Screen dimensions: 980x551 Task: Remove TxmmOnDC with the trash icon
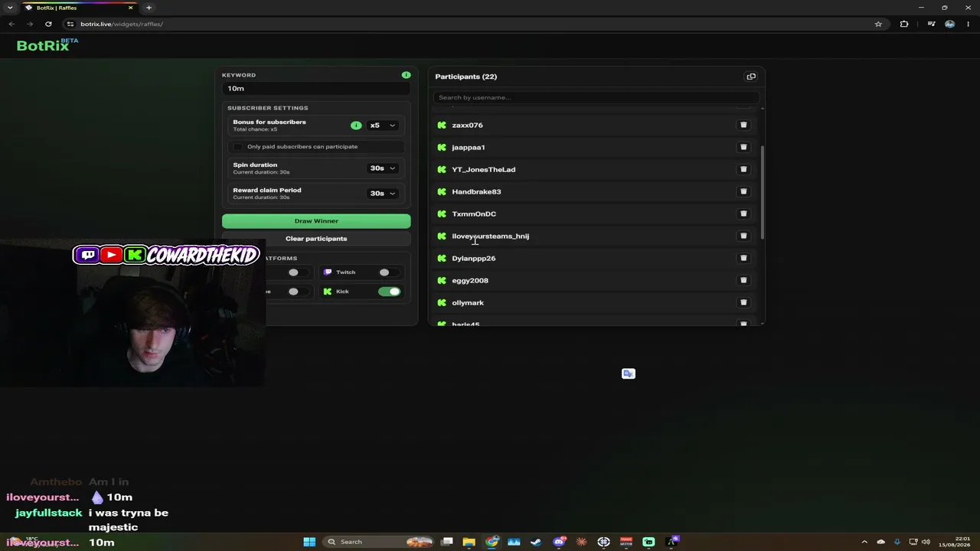click(743, 214)
